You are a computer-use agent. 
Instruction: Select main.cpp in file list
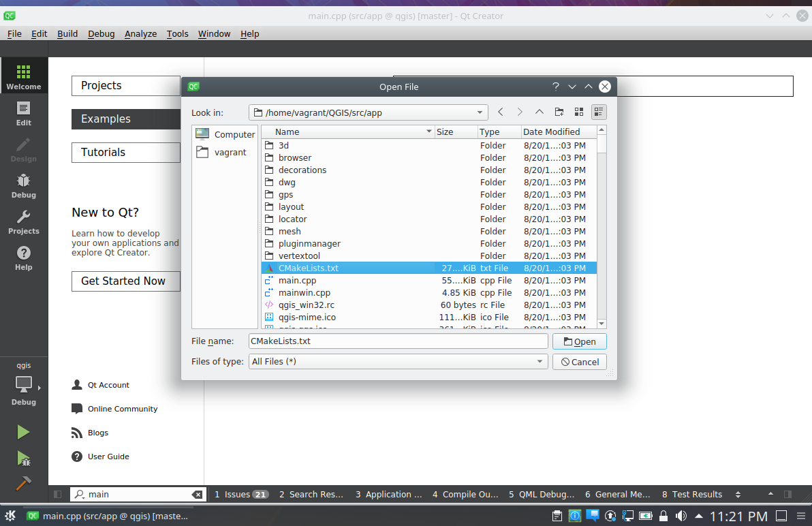point(428,280)
